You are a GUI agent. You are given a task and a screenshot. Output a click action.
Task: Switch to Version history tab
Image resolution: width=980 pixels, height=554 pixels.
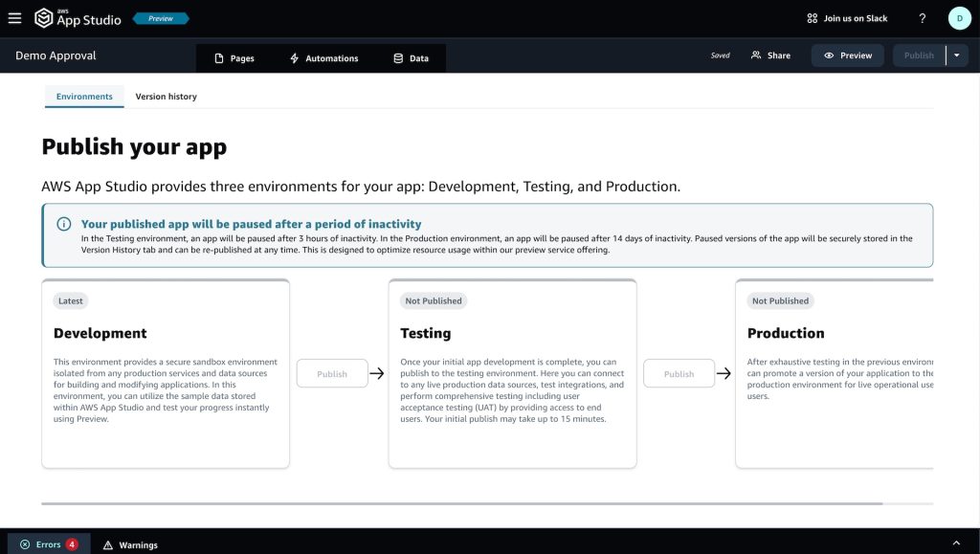166,97
